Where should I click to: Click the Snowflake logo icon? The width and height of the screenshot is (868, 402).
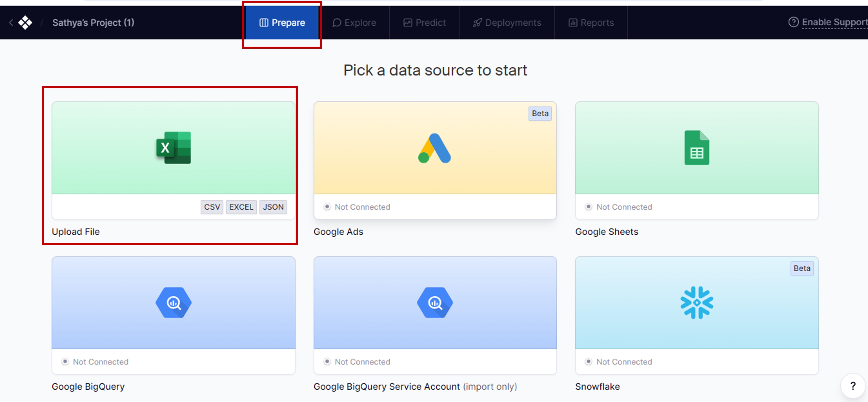pos(697,302)
